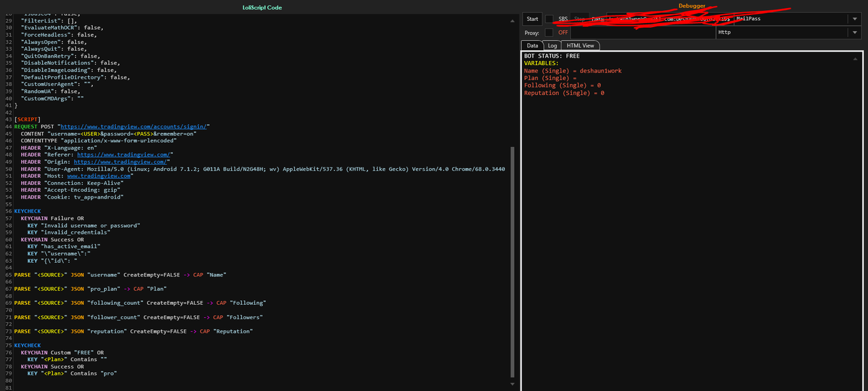This screenshot has width=868, height=391.
Task: Click the PARSE reputation line
Action: coord(134,331)
